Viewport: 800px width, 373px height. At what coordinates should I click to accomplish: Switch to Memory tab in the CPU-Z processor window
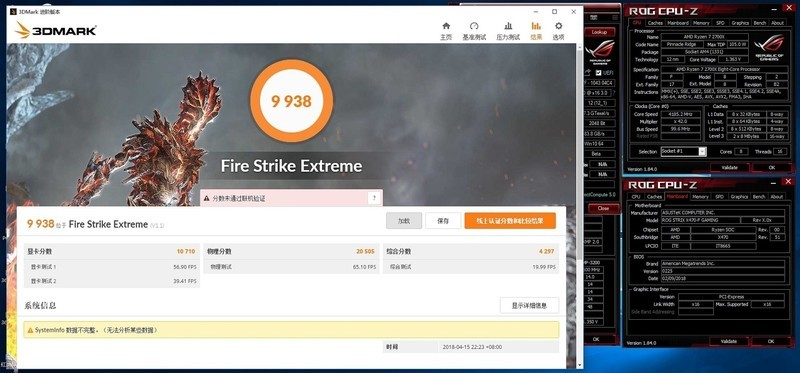click(x=701, y=23)
